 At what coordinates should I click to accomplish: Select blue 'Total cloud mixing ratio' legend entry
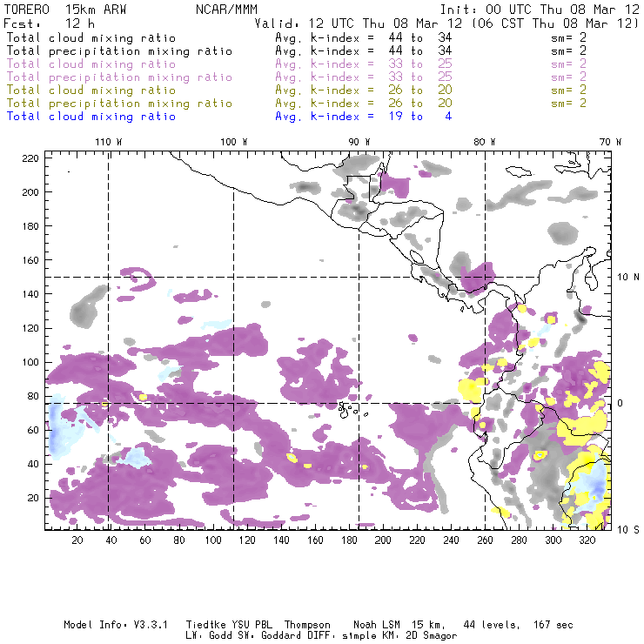click(x=91, y=117)
